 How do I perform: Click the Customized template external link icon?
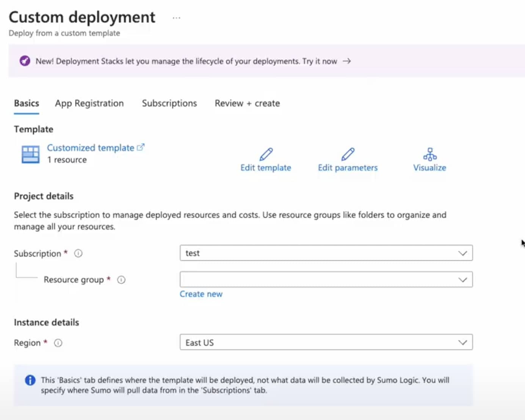pyautogui.click(x=141, y=147)
